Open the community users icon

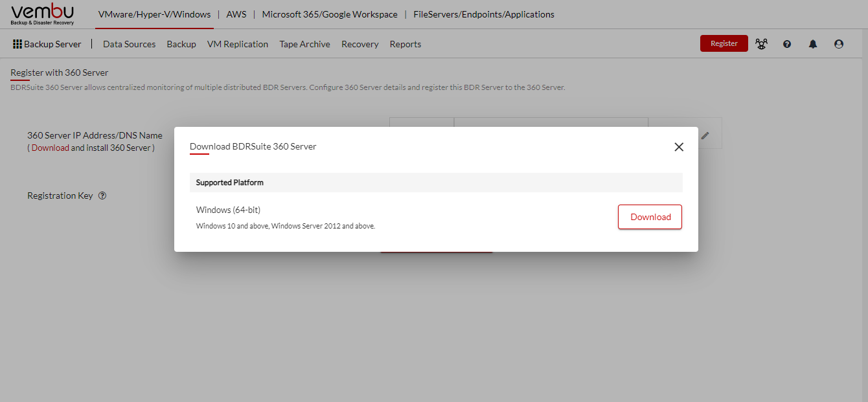coord(761,44)
